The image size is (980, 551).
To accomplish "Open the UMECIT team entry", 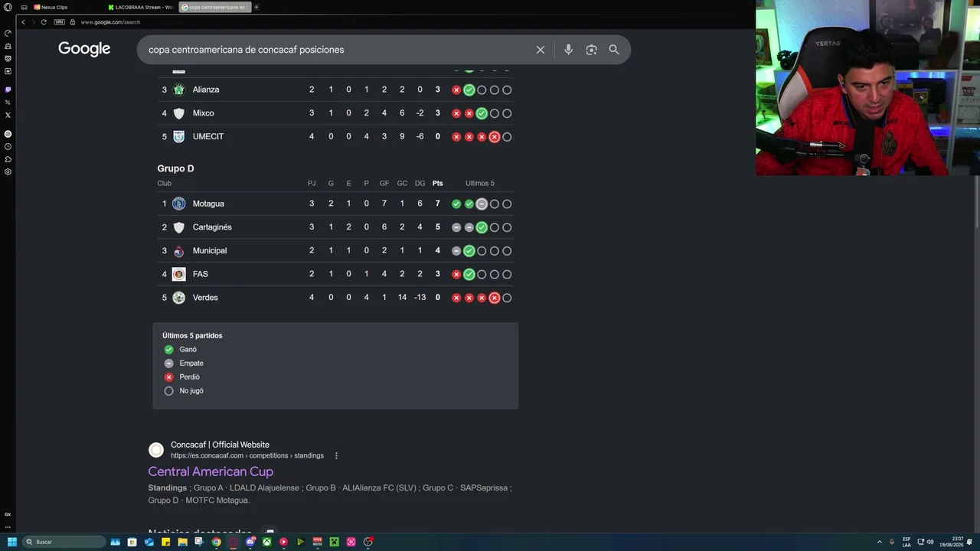I will click(x=208, y=137).
